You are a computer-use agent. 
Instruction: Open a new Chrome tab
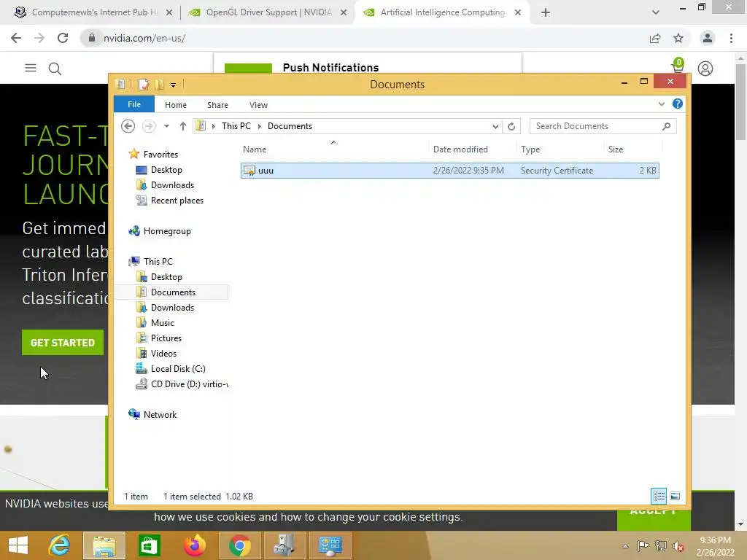[x=546, y=13]
